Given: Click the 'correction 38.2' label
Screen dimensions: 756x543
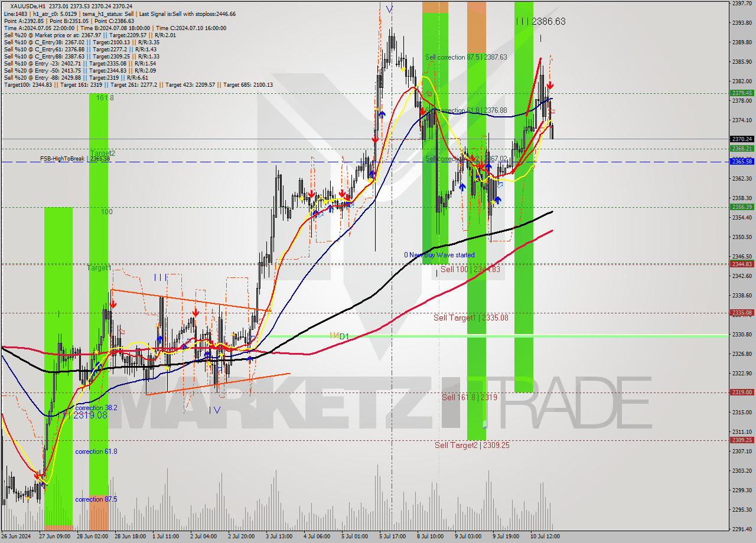Looking at the screenshot, I should coord(96,407).
